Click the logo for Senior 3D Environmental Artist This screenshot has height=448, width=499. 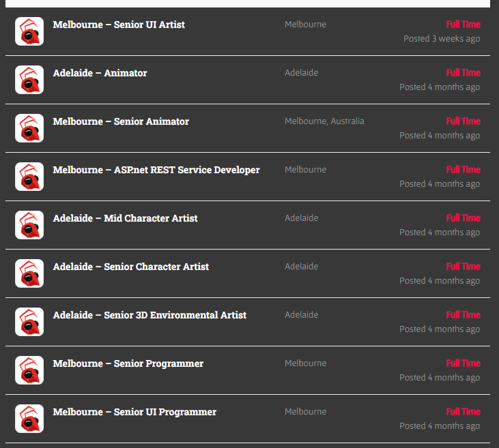click(x=29, y=322)
